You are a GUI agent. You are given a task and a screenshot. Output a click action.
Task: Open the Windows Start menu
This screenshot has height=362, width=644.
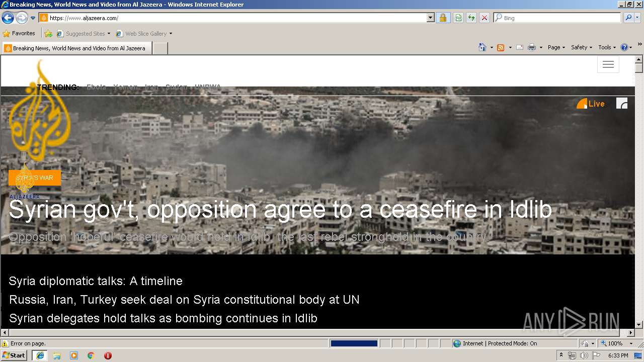pos(14,355)
